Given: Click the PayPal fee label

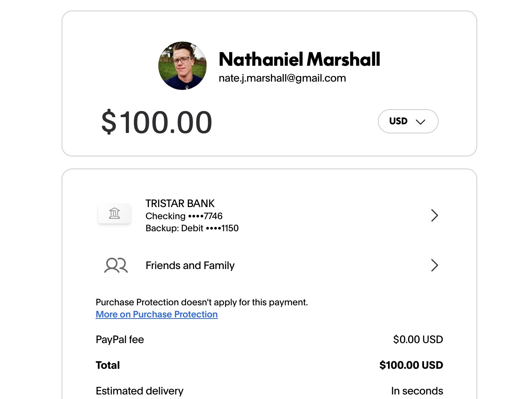Looking at the screenshot, I should tap(120, 340).
